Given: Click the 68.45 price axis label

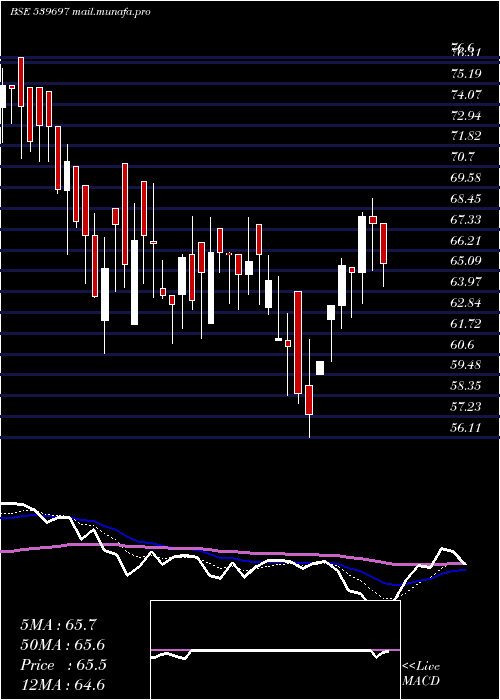Looking at the screenshot, I should coord(467,199).
